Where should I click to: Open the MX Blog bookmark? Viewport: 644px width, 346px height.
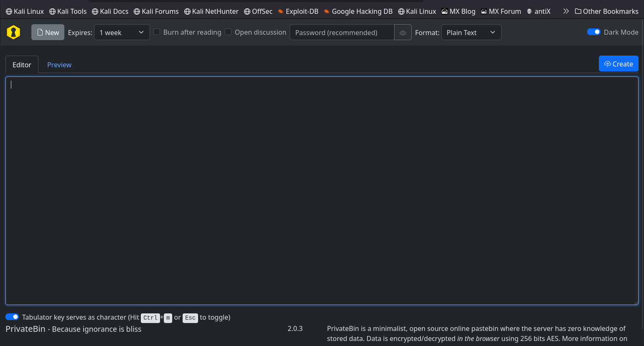tap(458, 11)
